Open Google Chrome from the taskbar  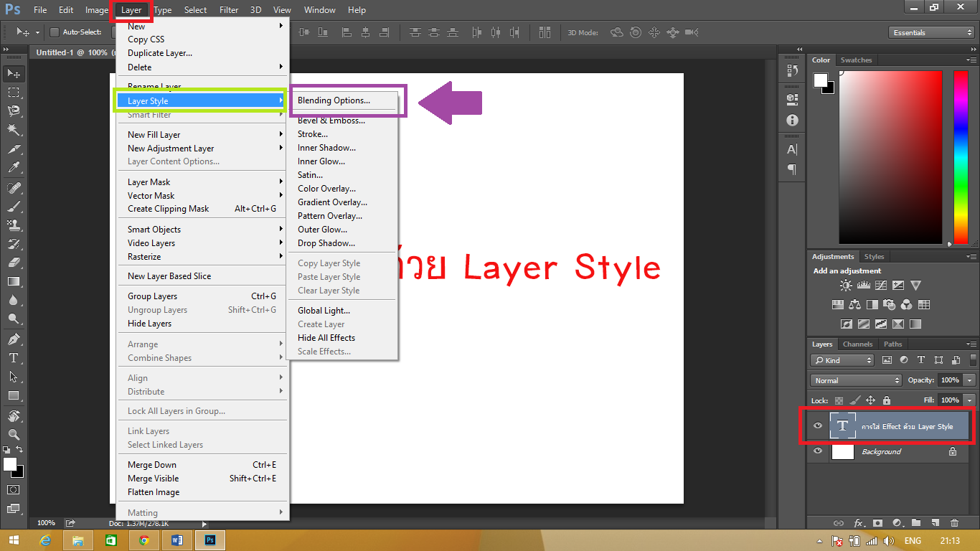point(143,540)
